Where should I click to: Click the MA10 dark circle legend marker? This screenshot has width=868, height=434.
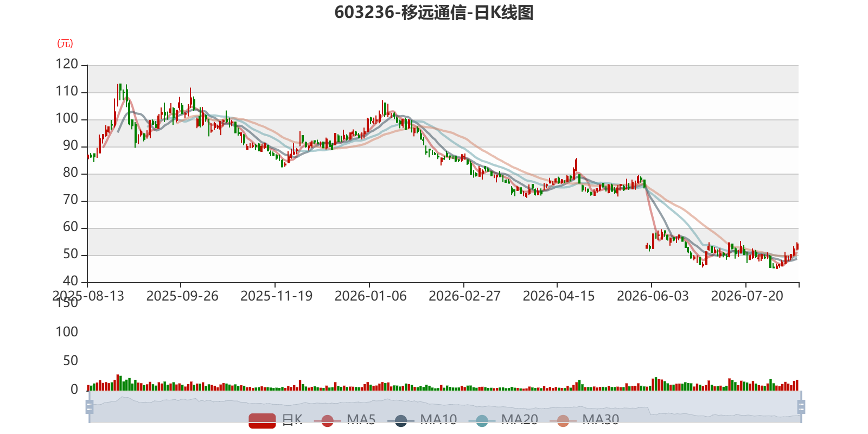tap(401, 420)
